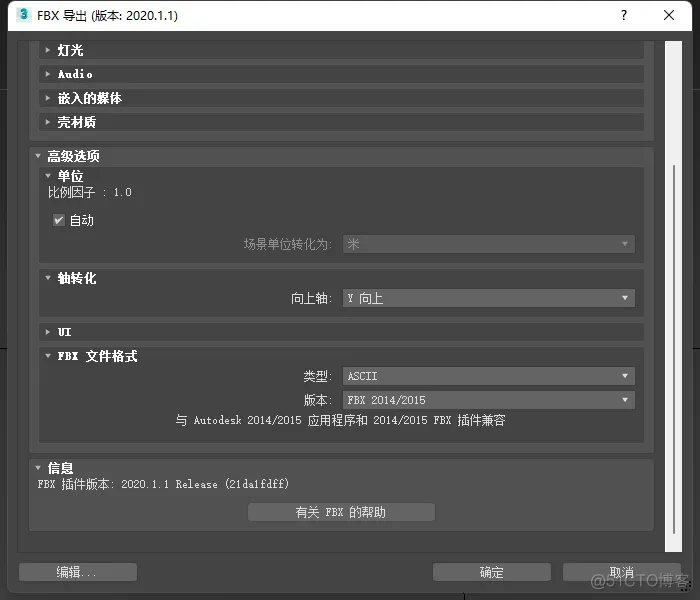Screen dimensions: 700x600
Task: Expand the 嵌入的媒体 rollout
Action: [341, 98]
